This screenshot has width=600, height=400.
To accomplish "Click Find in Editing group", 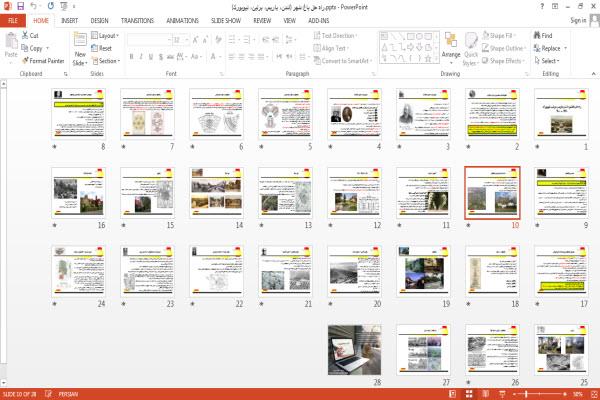I will pyautogui.click(x=543, y=36).
